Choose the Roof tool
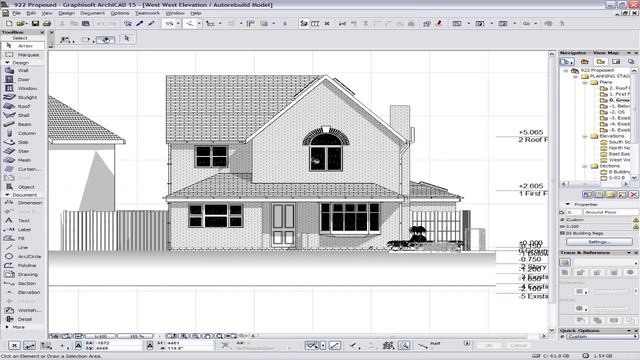 point(22,107)
